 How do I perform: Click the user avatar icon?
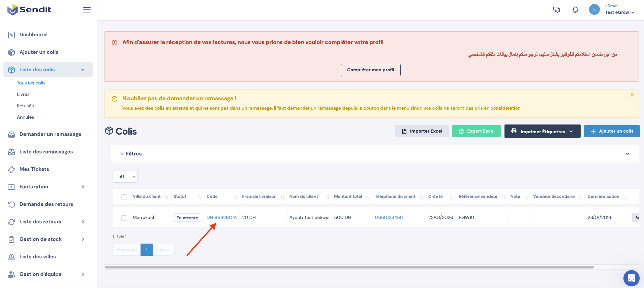click(x=594, y=9)
